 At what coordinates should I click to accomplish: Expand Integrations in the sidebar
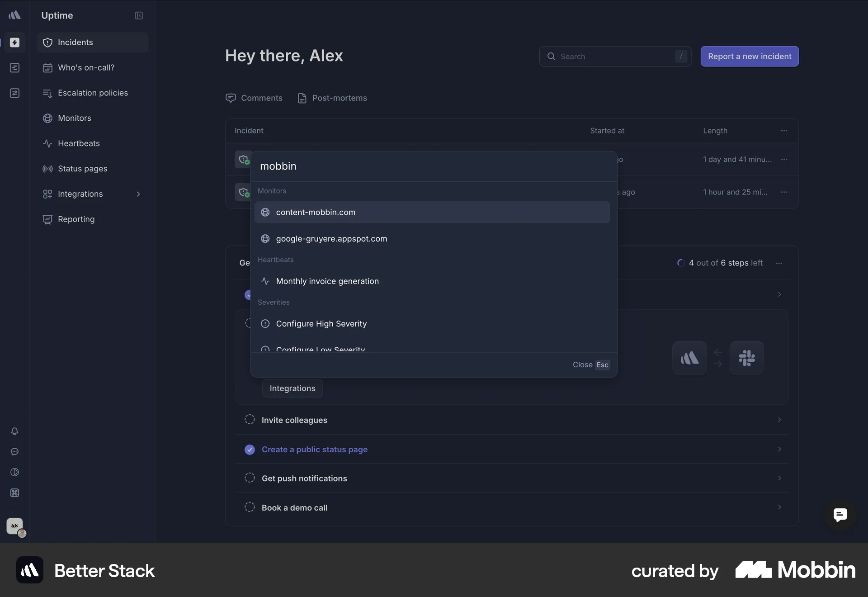pos(139,194)
